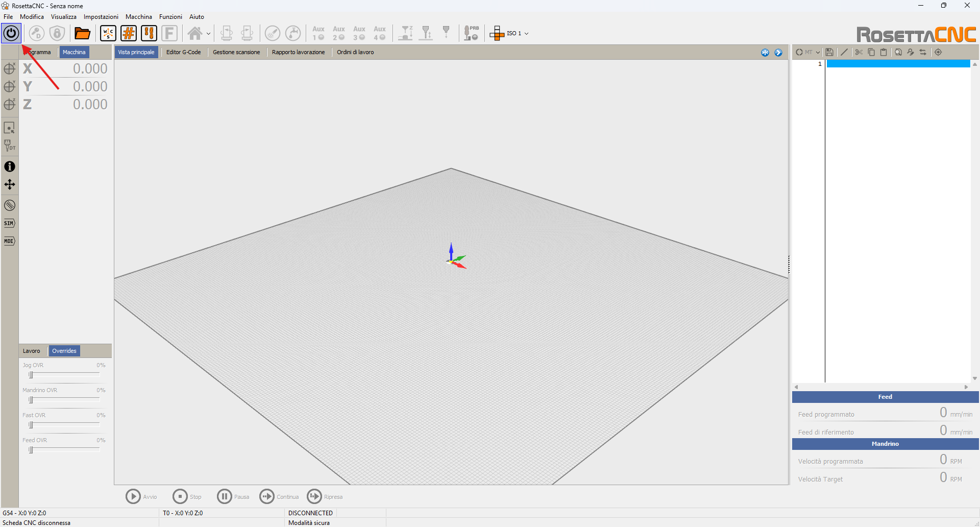Click the orange hash parameters icon
The height and width of the screenshot is (527, 980).
[x=129, y=34]
